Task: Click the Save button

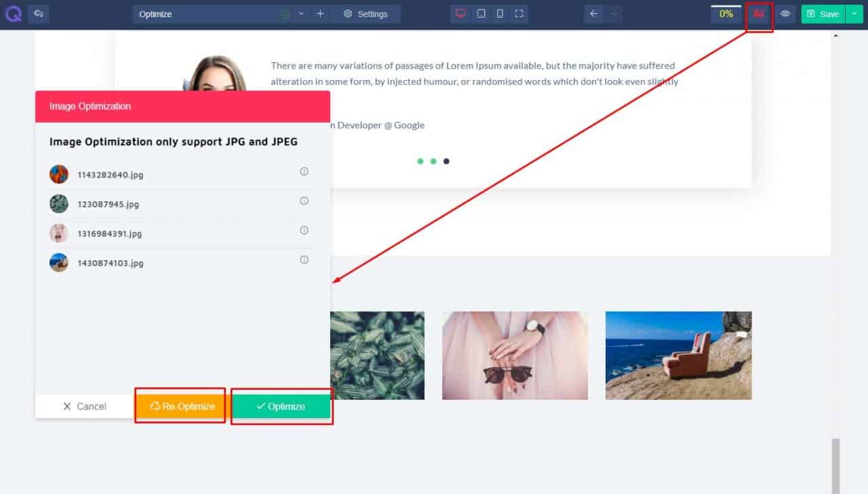Action: tap(823, 14)
